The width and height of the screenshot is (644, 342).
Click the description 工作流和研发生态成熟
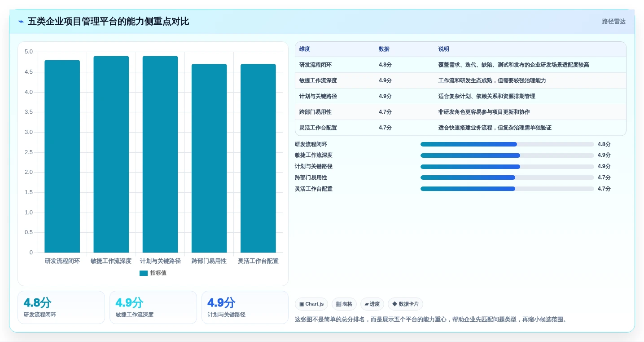tap(492, 80)
